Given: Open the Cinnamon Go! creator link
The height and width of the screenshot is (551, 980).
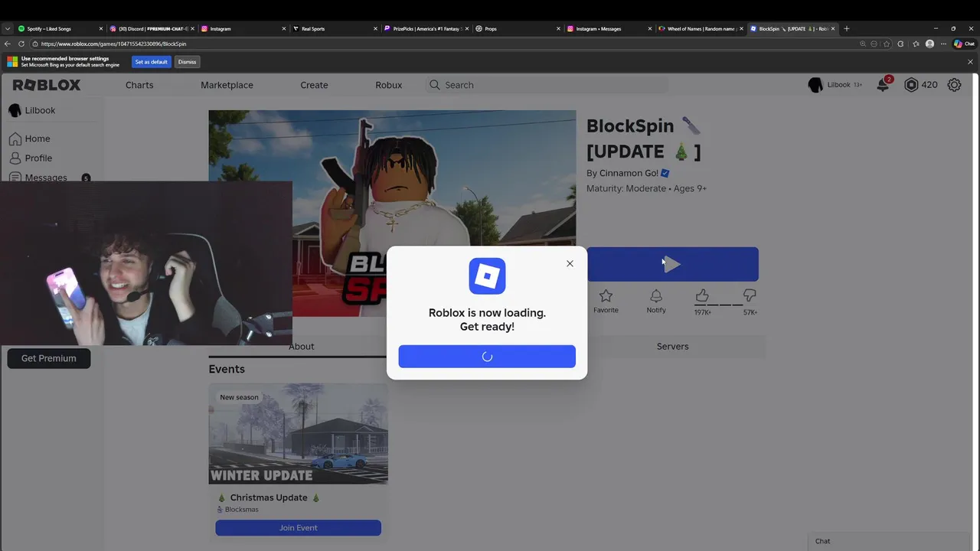Looking at the screenshot, I should [629, 173].
